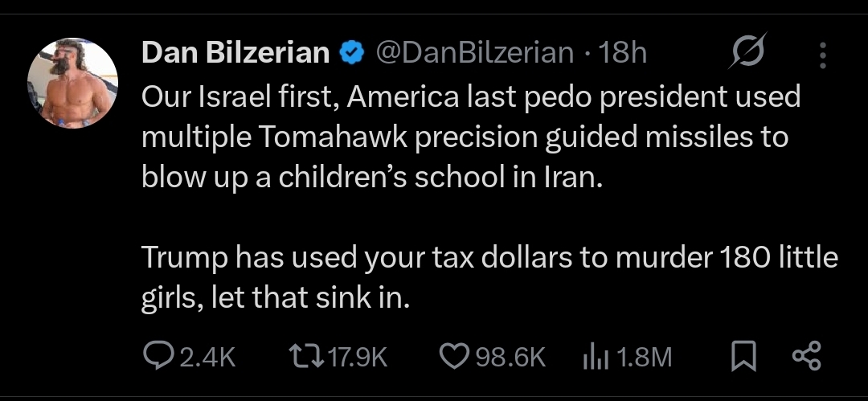Click the reply speech bubble icon
868x401 pixels.
point(154,356)
